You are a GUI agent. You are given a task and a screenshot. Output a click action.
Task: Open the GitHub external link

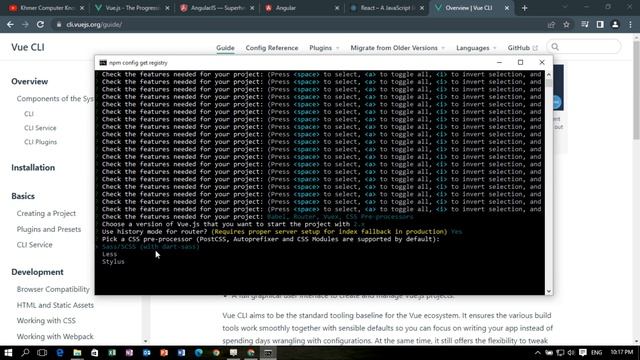[x=522, y=48]
